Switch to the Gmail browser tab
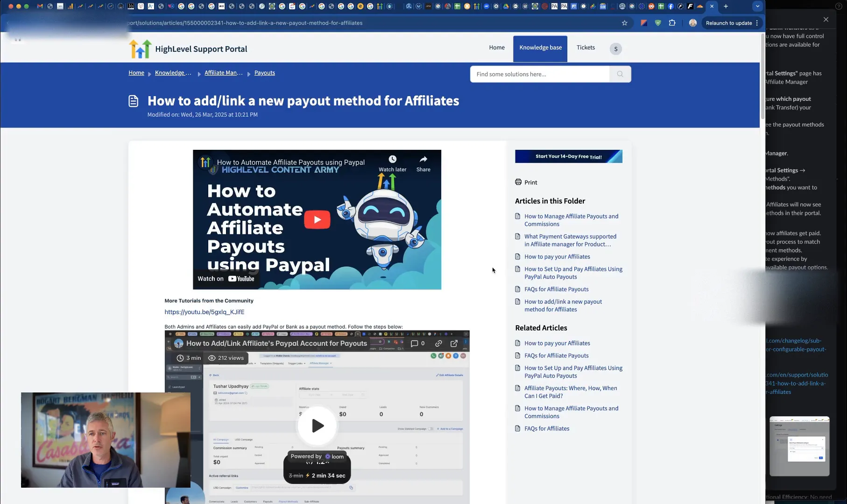 tap(40, 7)
